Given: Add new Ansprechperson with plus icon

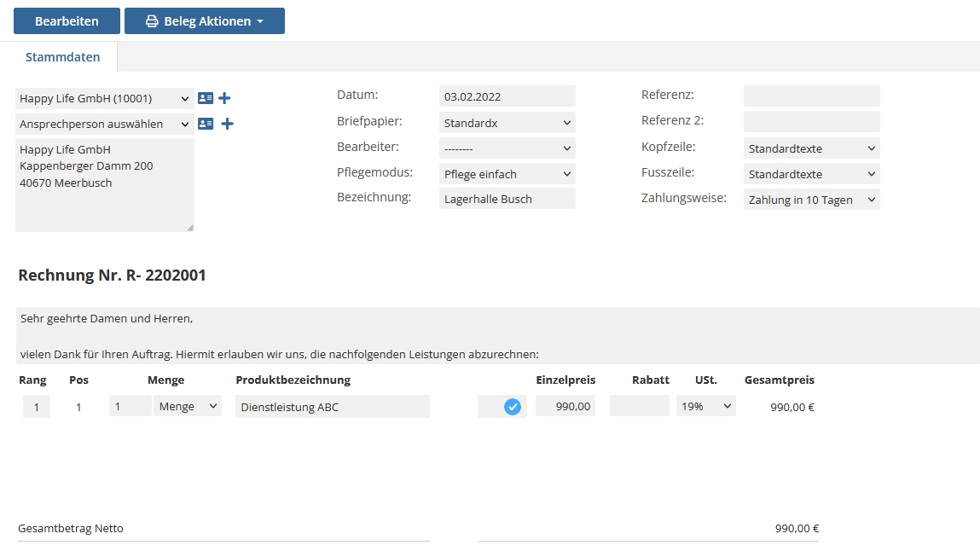Looking at the screenshot, I should [x=228, y=124].
